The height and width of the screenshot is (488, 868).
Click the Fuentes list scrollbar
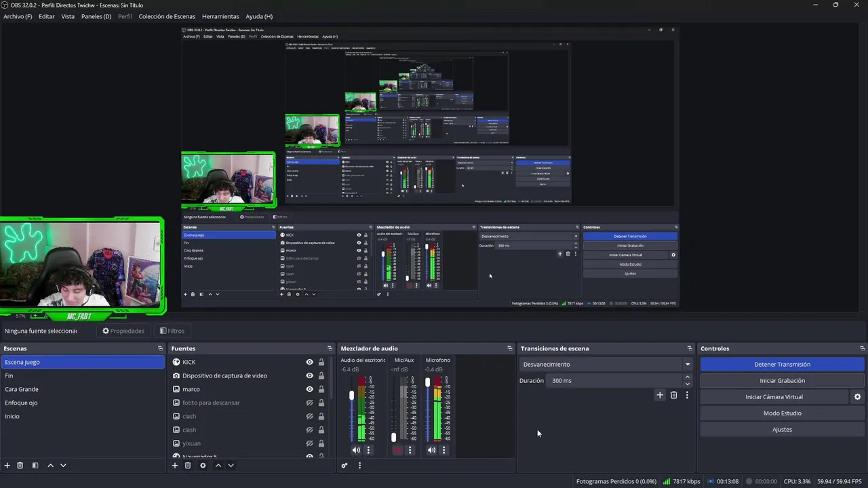tap(332, 380)
